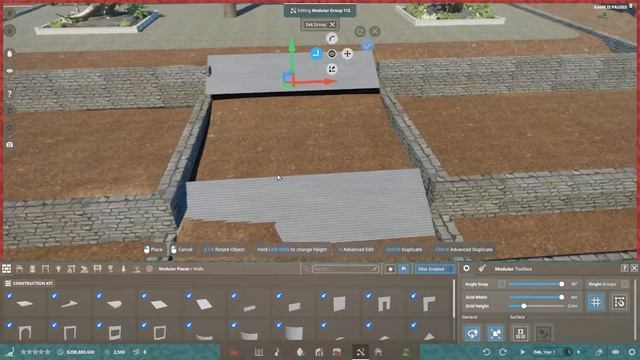Click the redo arrow in bottom bar
Image resolution: width=640 pixels, height=360 pixels.
click(x=503, y=352)
